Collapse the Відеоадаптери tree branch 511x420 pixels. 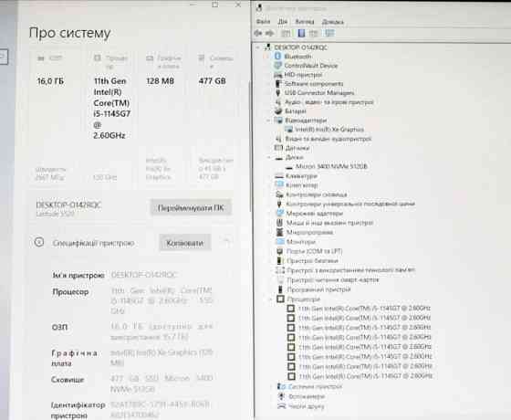pos(268,121)
